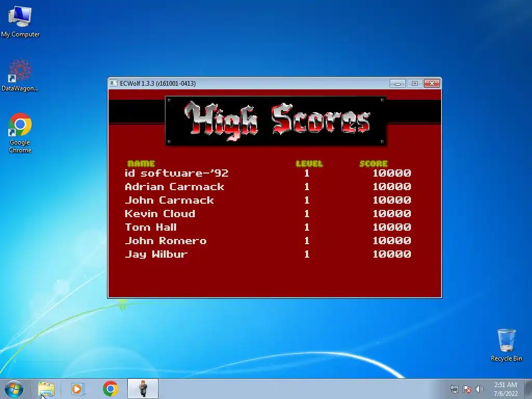Maximize the ECWolf window
This screenshot has width=532, height=399.
click(415, 84)
